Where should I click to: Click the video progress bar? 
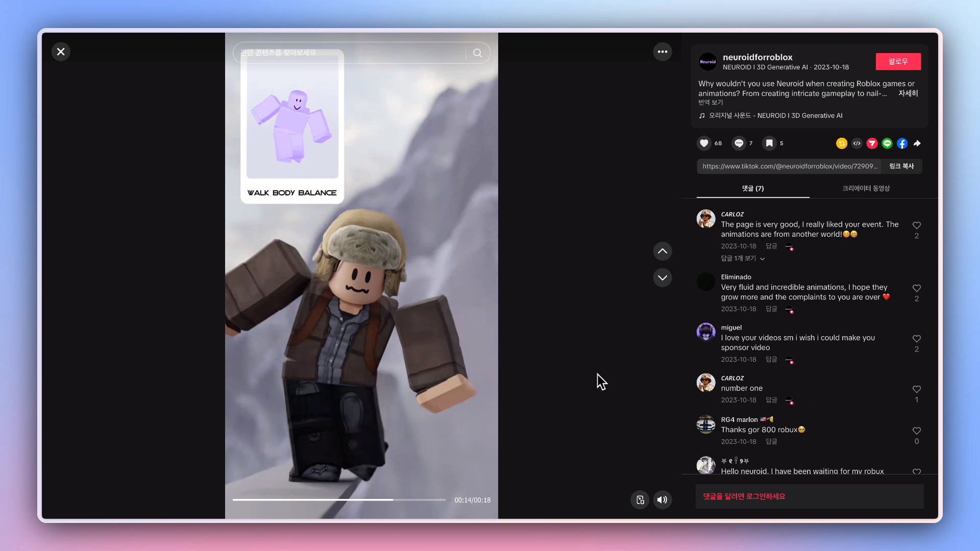coord(338,500)
